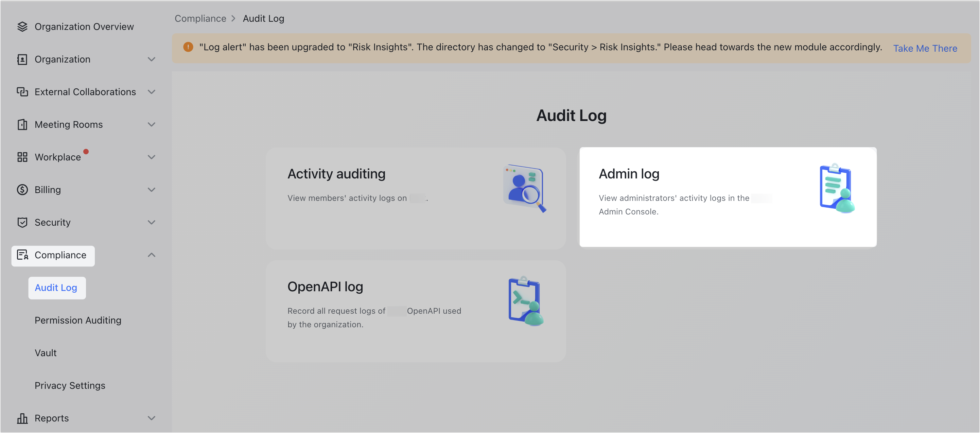
Task: Select the Billing dollar icon
Action: click(22, 190)
